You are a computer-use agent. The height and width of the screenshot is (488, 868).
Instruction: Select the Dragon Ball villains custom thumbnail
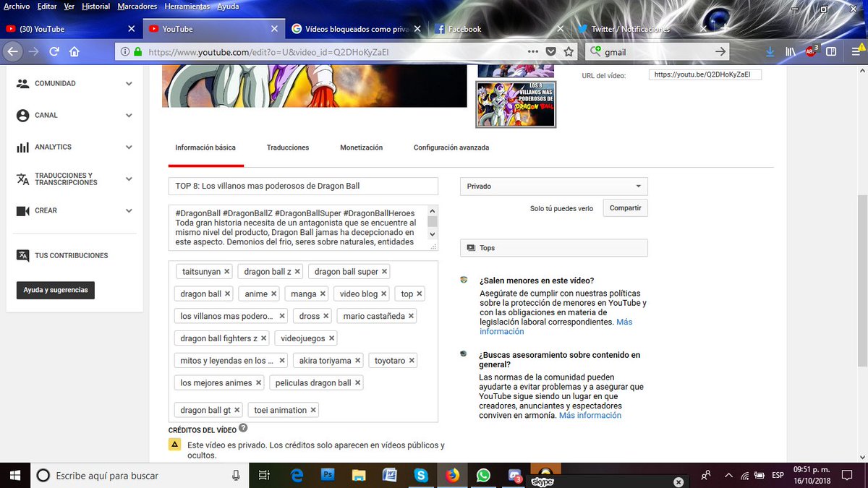tap(516, 104)
